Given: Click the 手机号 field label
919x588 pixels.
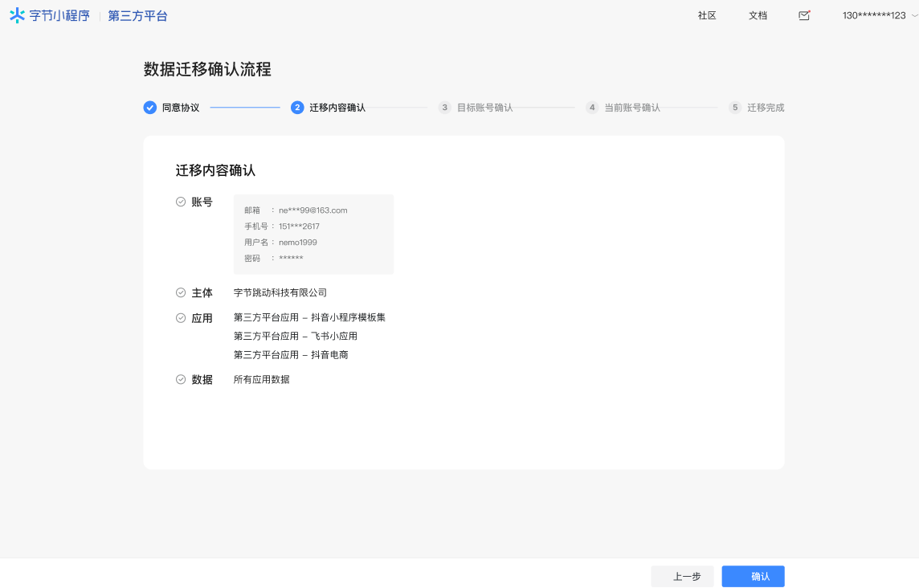Looking at the screenshot, I should (256, 227).
